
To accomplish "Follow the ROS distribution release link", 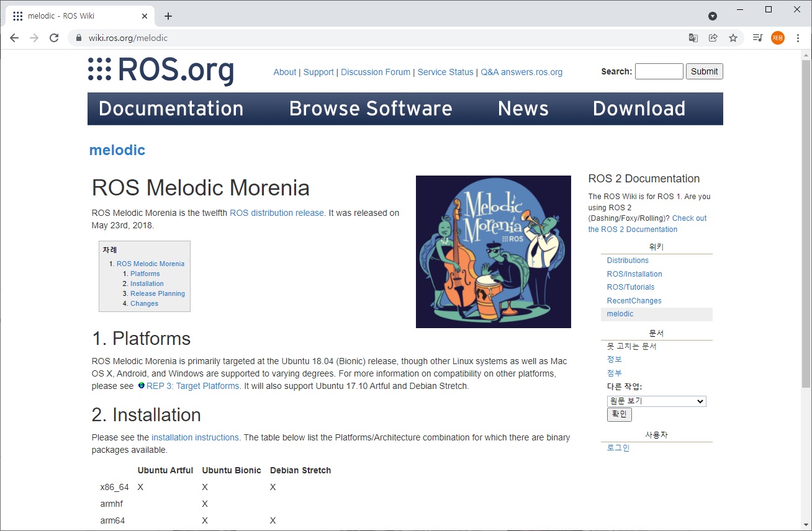I will [277, 213].
